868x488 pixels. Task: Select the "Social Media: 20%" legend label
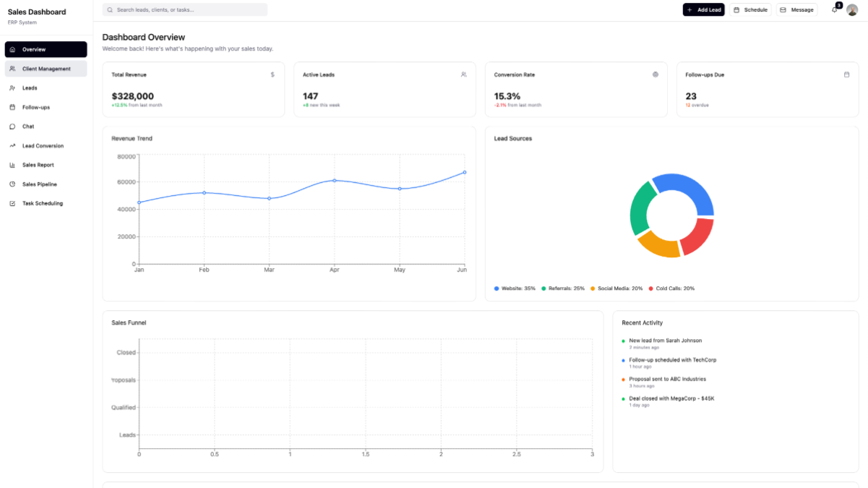click(620, 288)
